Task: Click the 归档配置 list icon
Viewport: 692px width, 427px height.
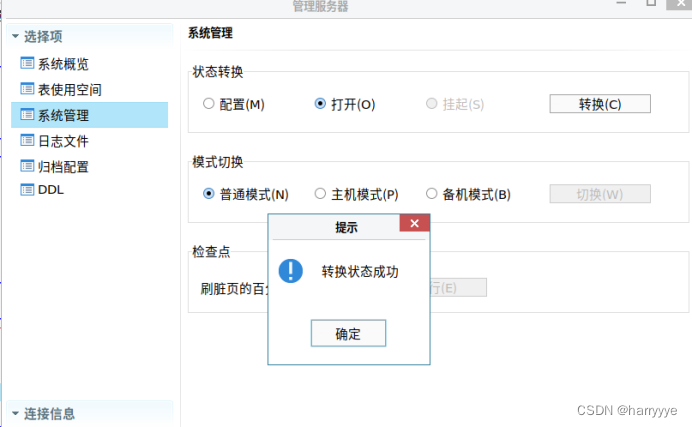Action: (x=27, y=166)
